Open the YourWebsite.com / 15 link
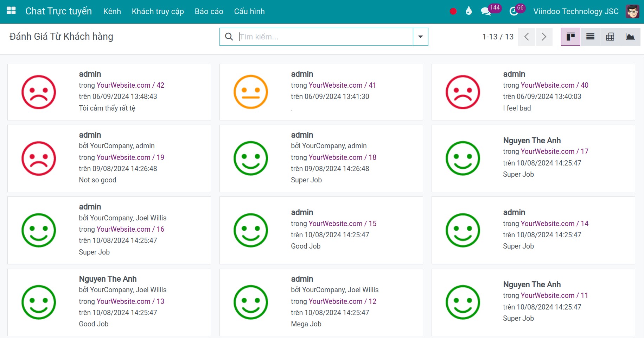The image size is (644, 338). 343,224
